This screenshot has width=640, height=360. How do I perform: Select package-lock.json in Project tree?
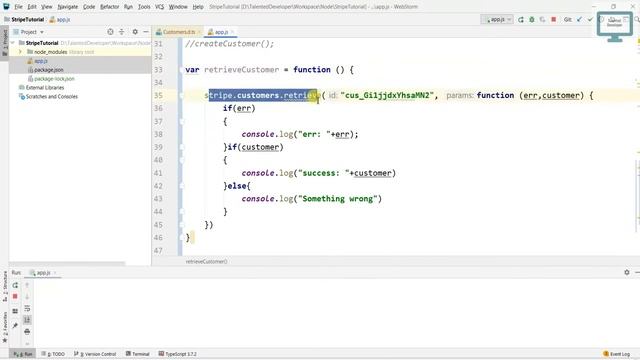coord(54,79)
